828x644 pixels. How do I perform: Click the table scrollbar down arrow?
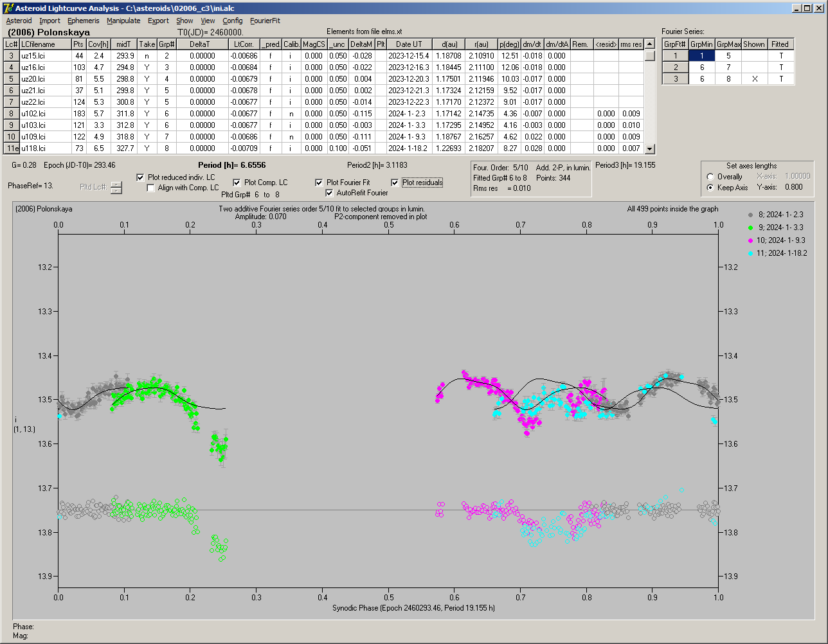(x=650, y=149)
